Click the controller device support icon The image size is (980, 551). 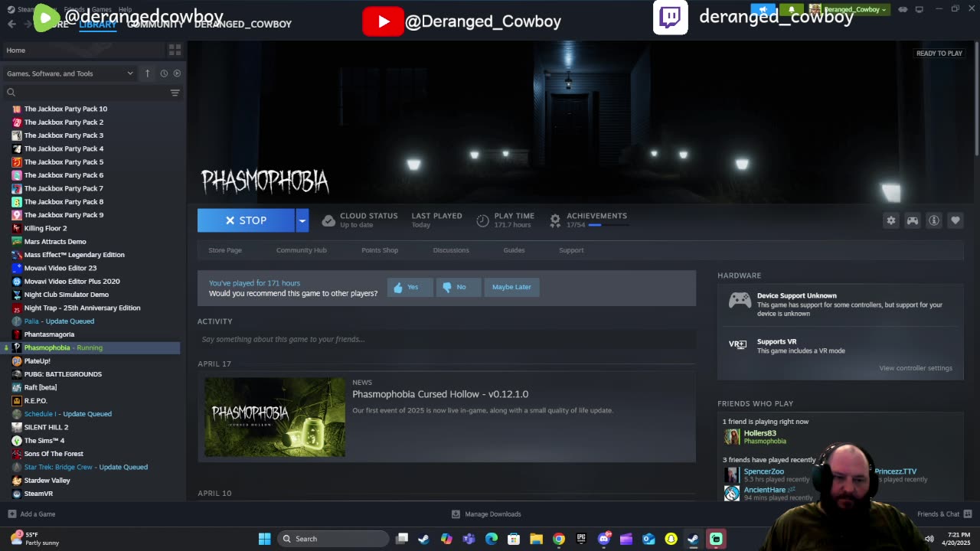tap(740, 301)
